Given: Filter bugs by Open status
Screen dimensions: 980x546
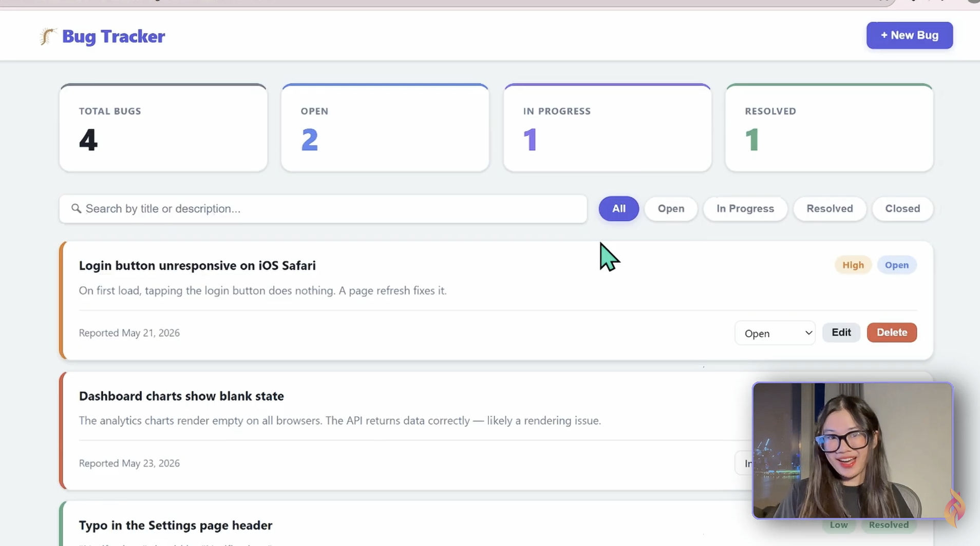Looking at the screenshot, I should tap(671, 209).
